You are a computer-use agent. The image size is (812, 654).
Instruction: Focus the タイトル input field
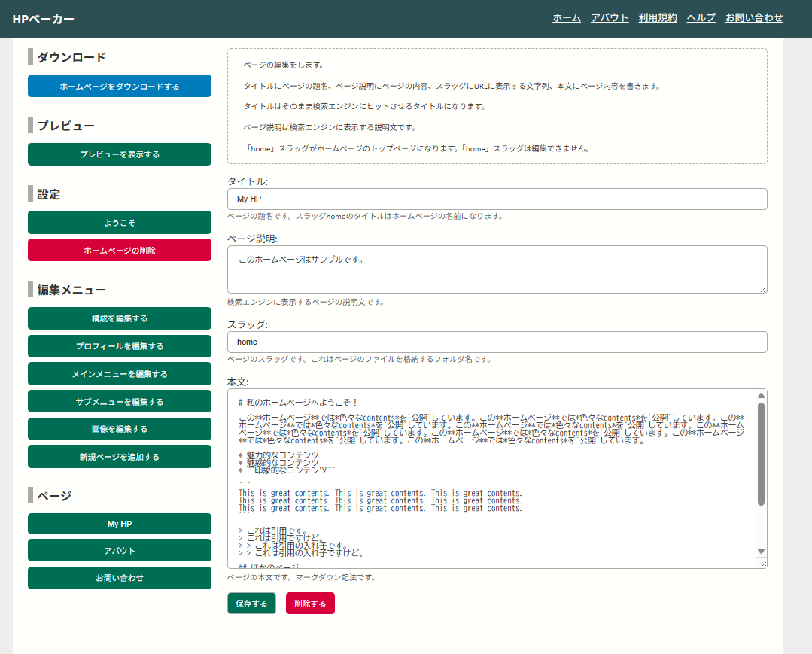click(x=497, y=199)
